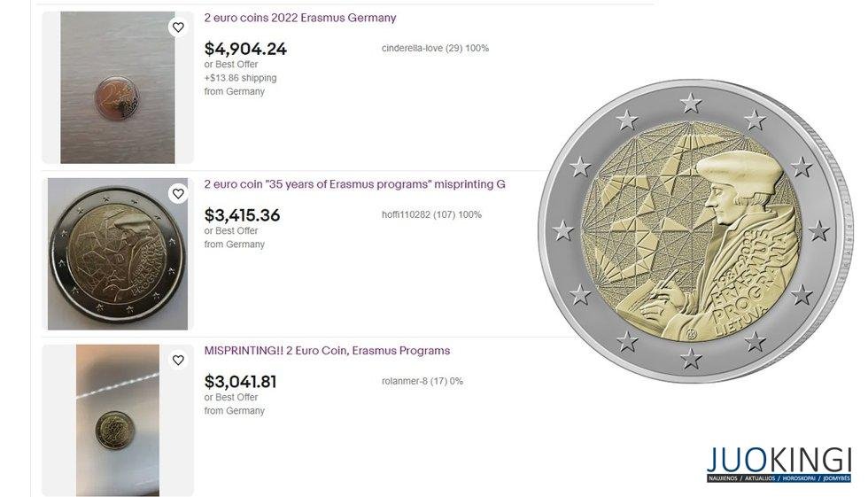
Task: Click the "+$13.86 shipping" text
Action: (240, 78)
